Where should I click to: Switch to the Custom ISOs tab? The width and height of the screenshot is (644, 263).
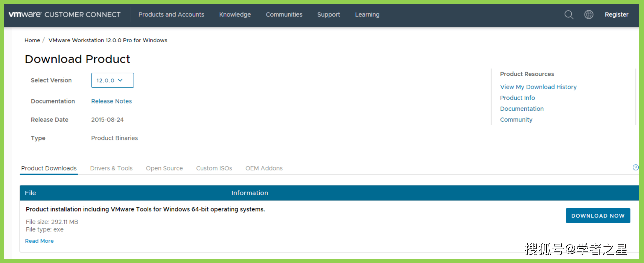pyautogui.click(x=214, y=168)
